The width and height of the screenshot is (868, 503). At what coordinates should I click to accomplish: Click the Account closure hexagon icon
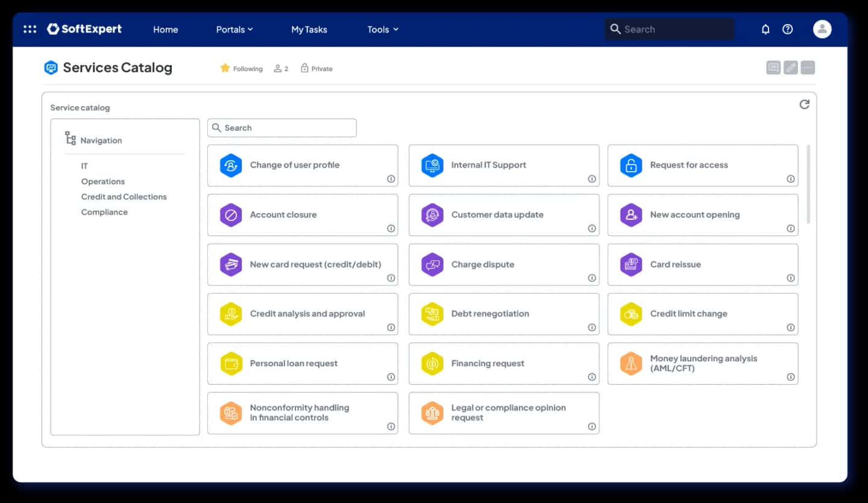pos(231,215)
